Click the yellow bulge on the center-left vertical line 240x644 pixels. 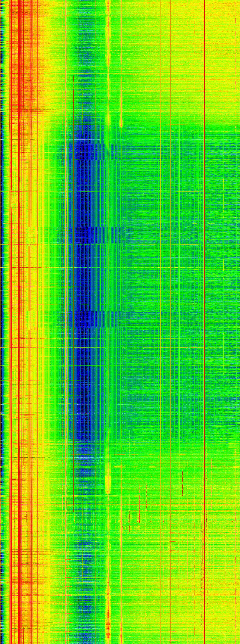108,480
